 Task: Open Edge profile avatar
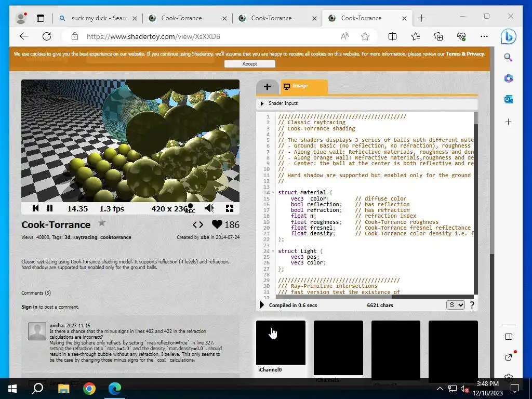point(21,18)
